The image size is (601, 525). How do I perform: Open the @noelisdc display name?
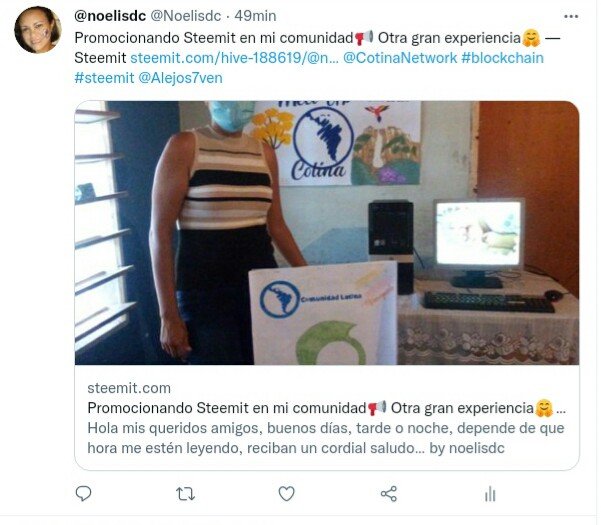(x=110, y=16)
